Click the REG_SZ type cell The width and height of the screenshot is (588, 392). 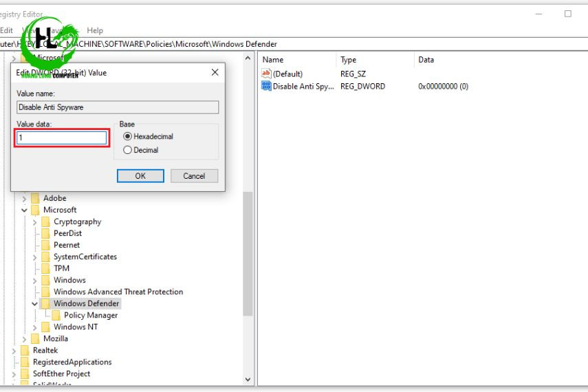[x=353, y=74]
